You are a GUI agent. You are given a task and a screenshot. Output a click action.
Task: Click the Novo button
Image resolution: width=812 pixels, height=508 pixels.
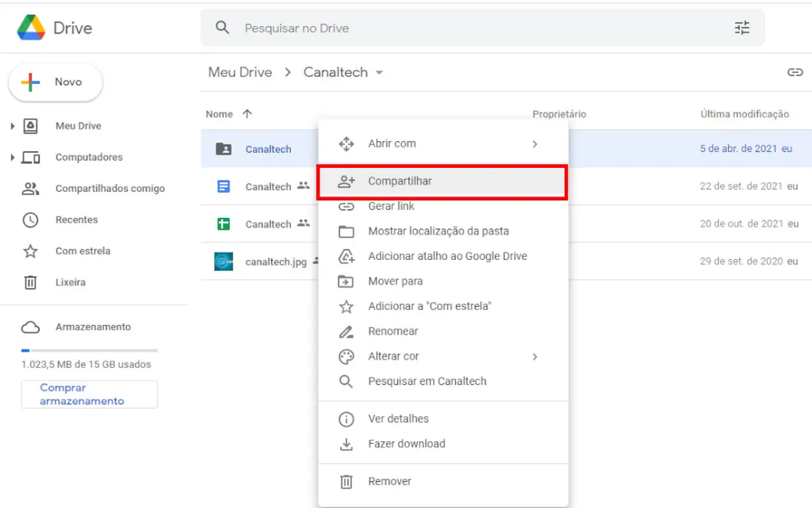pyautogui.click(x=56, y=82)
